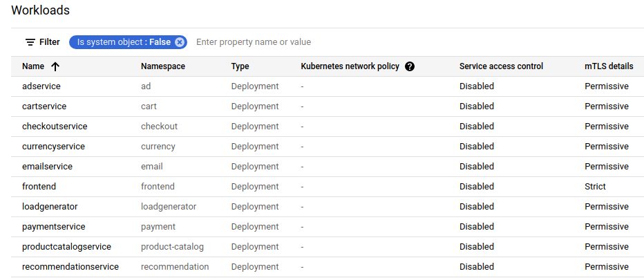644x278 pixels.
Task: Sort by the Namespace column header
Action: pyautogui.click(x=162, y=66)
